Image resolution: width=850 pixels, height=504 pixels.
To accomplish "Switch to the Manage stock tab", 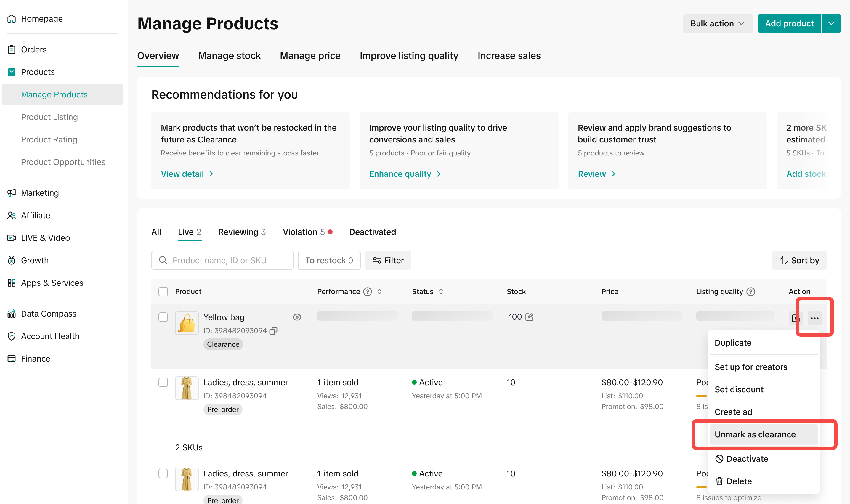I will click(x=229, y=55).
